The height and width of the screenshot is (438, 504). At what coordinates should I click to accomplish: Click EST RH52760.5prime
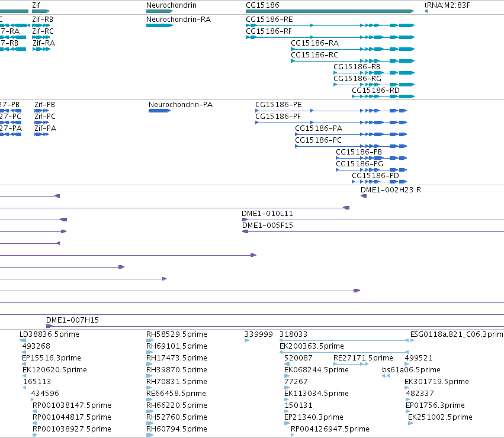pyautogui.click(x=176, y=417)
